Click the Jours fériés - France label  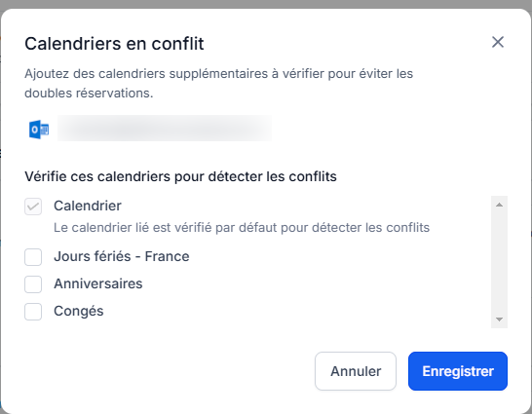click(x=122, y=256)
